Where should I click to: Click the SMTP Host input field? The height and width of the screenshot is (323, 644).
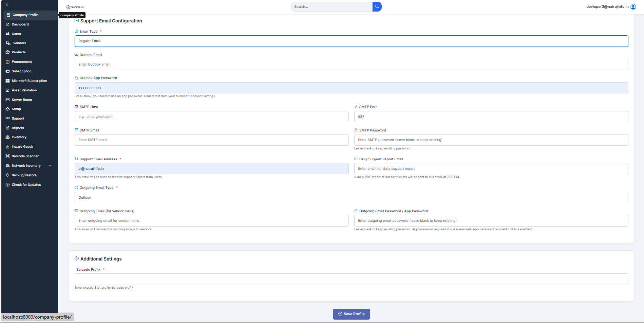tap(211, 117)
